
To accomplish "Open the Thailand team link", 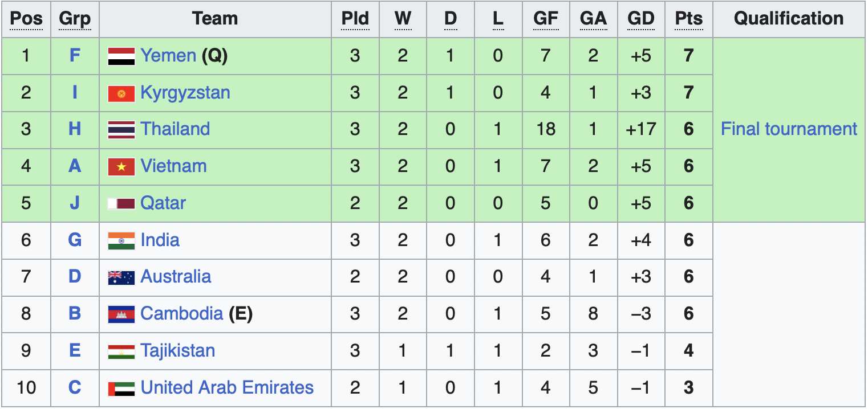I will pyautogui.click(x=175, y=129).
